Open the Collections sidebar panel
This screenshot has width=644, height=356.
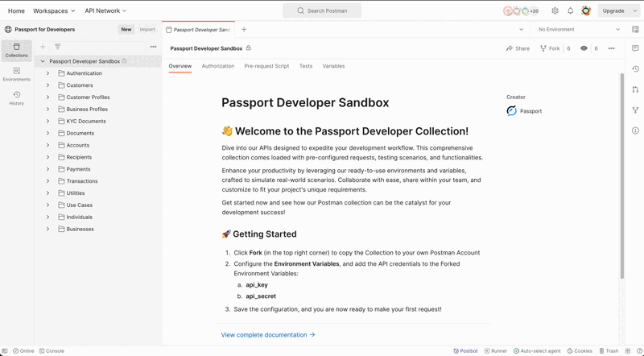(x=16, y=51)
